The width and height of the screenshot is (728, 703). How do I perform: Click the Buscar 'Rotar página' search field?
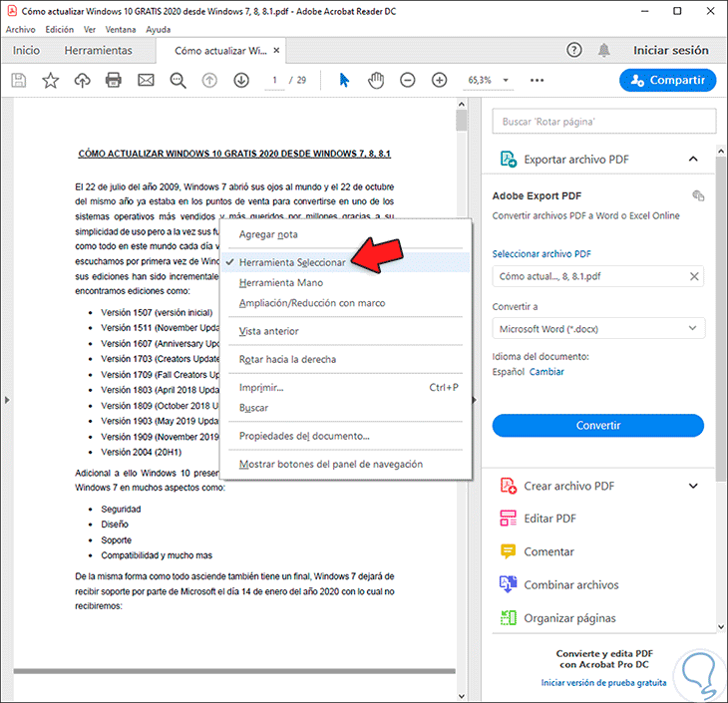pos(604,122)
